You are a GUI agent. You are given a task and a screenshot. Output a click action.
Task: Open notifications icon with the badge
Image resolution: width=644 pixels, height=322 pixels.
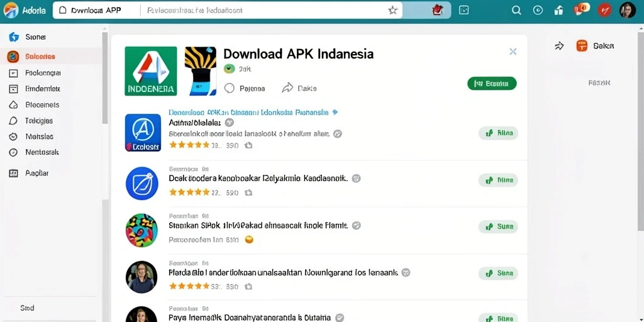point(582,9)
